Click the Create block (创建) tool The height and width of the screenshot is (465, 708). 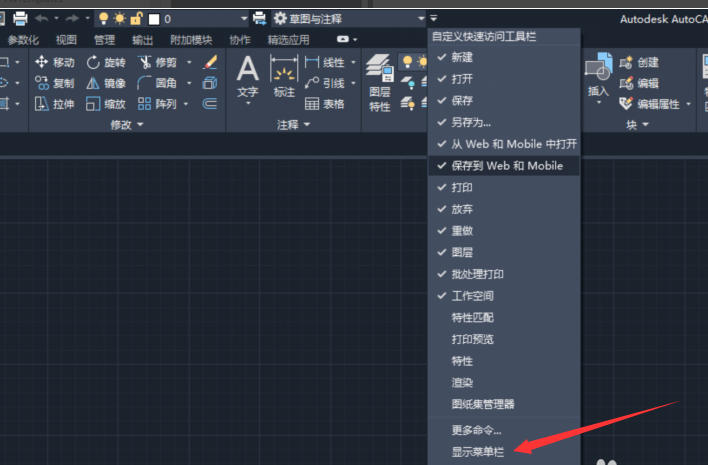[639, 62]
